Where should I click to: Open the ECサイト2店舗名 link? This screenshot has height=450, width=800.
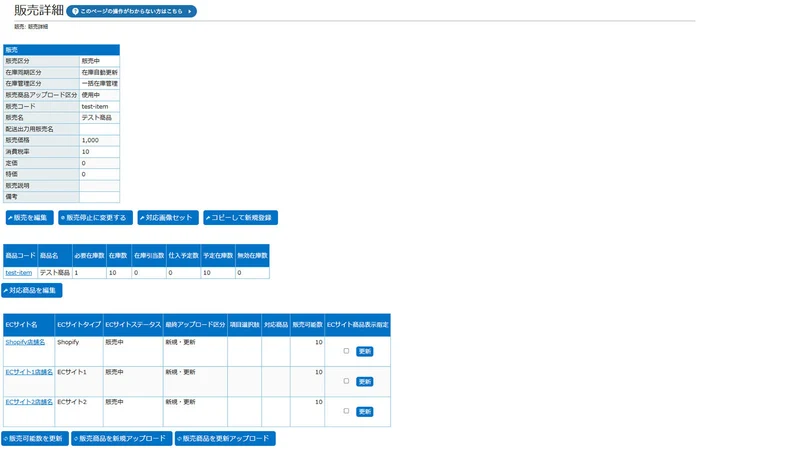click(29, 402)
